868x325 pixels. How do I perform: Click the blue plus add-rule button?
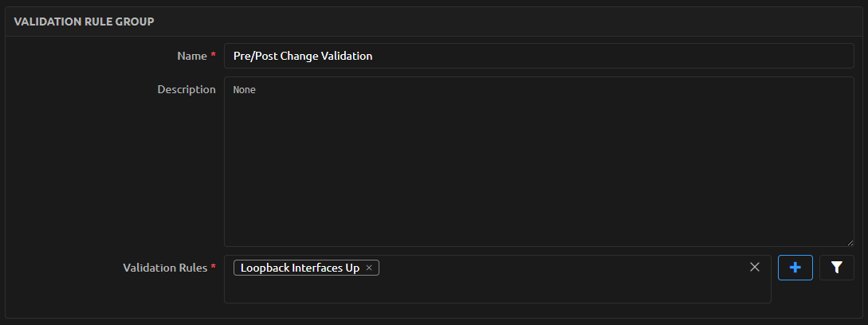pos(795,268)
